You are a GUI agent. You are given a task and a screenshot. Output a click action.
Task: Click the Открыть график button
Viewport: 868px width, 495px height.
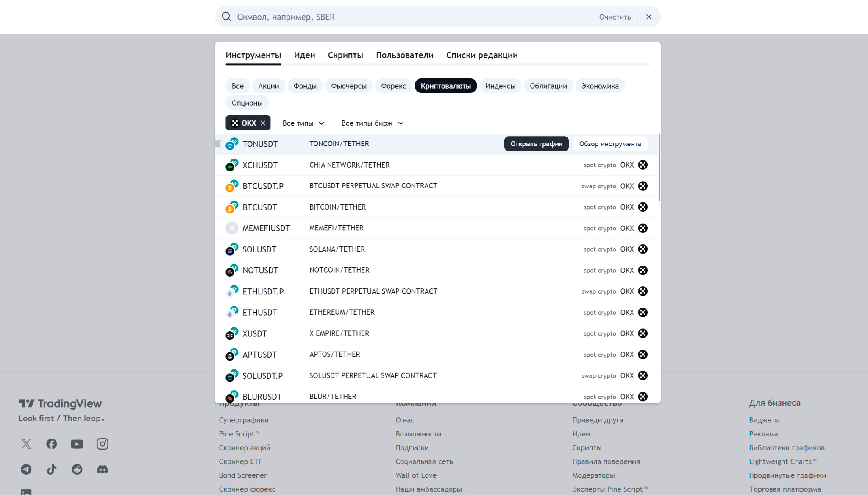pyautogui.click(x=536, y=144)
